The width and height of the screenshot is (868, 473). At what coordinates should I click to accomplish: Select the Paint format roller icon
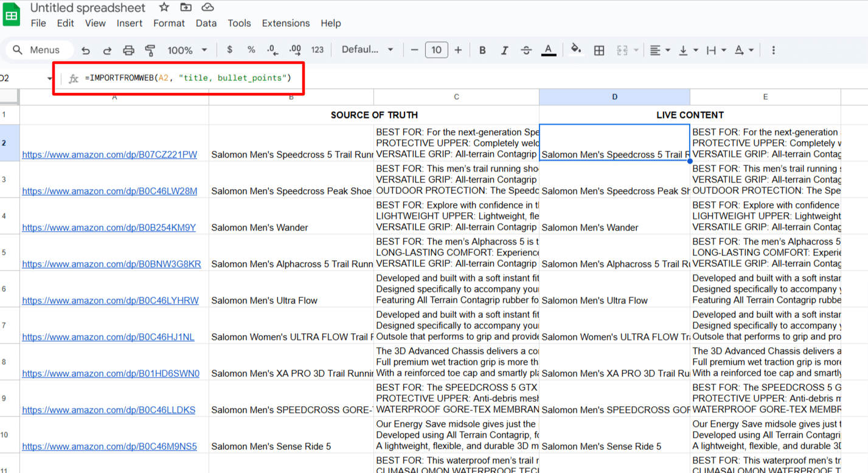150,50
